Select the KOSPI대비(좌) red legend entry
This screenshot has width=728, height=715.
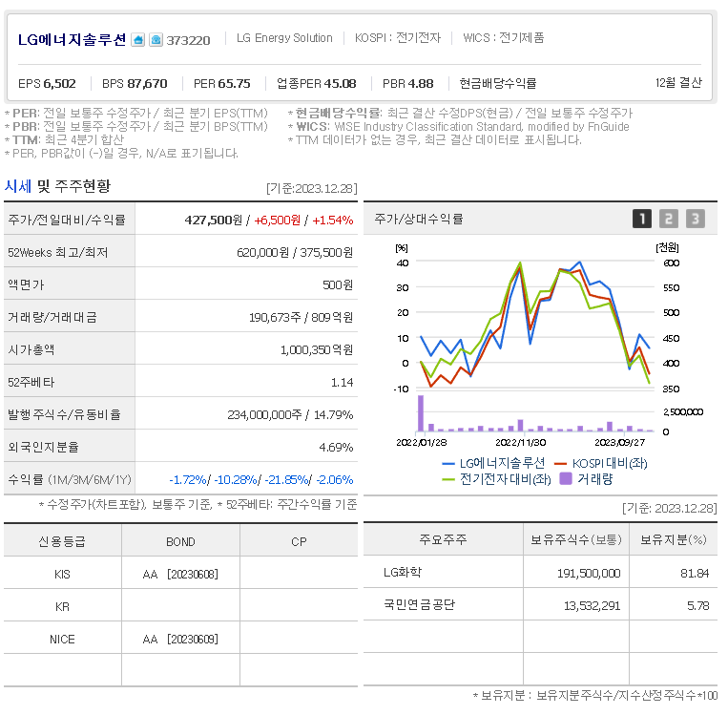[x=601, y=463]
